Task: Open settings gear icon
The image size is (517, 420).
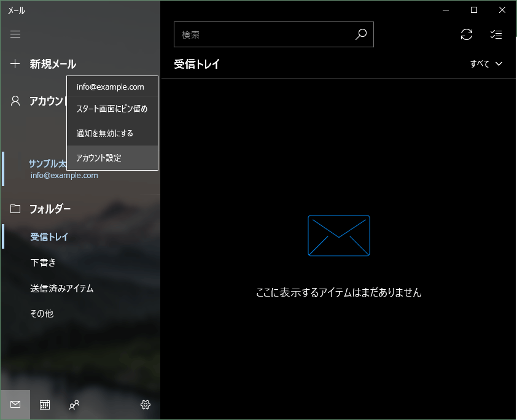Action: pos(146,405)
